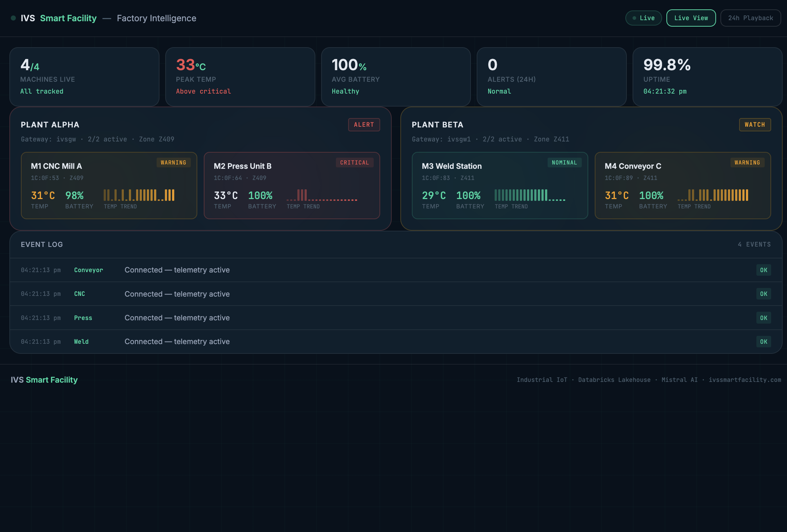Open the Avg Battery 100% card
Image resolution: width=787 pixels, height=532 pixels.
pyautogui.click(x=396, y=77)
